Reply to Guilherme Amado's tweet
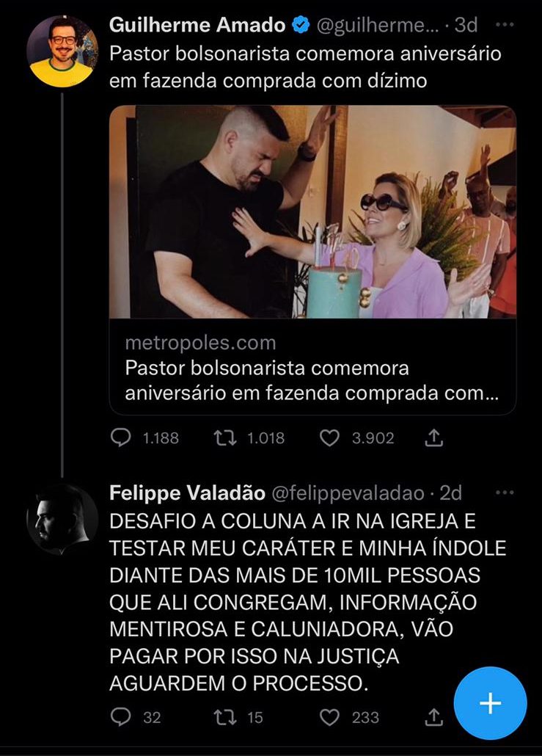 point(120,437)
